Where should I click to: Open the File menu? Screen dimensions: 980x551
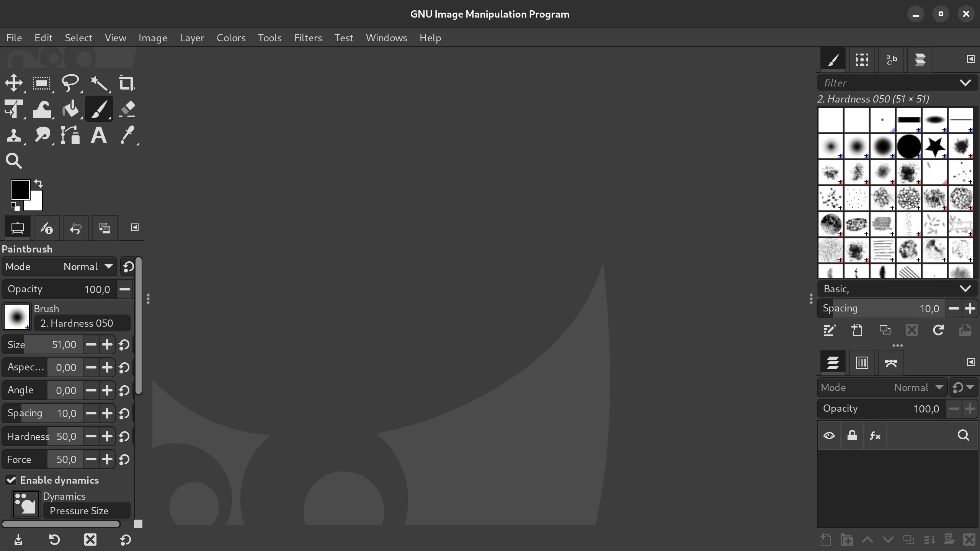click(x=14, y=38)
